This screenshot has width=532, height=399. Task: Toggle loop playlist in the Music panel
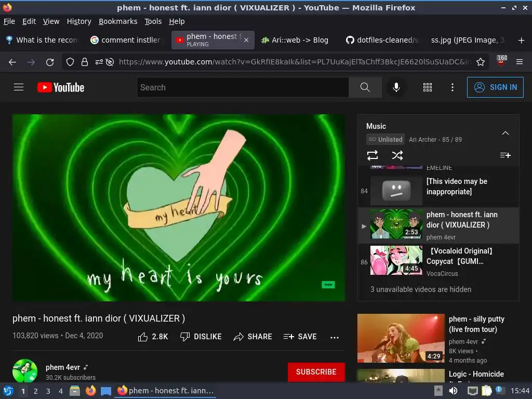(x=372, y=155)
